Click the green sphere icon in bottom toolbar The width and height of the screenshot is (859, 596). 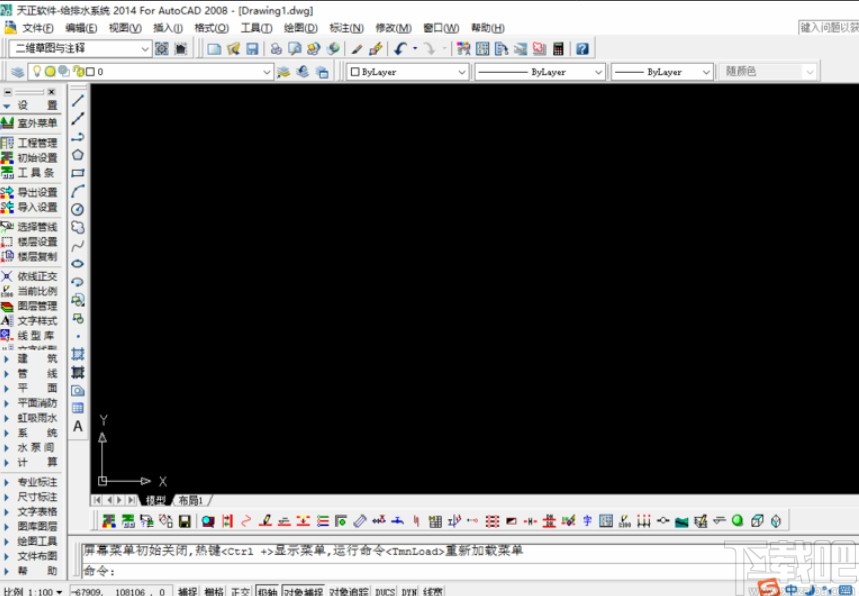[x=737, y=520]
